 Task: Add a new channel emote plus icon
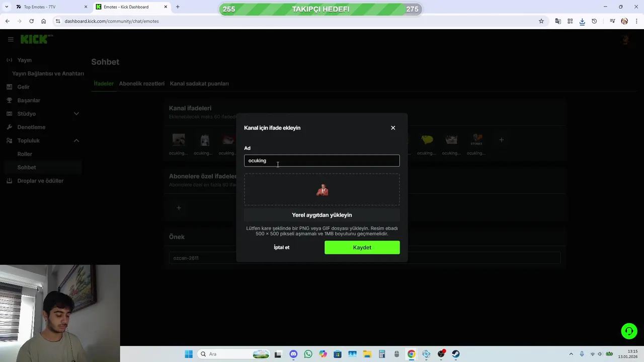501,140
